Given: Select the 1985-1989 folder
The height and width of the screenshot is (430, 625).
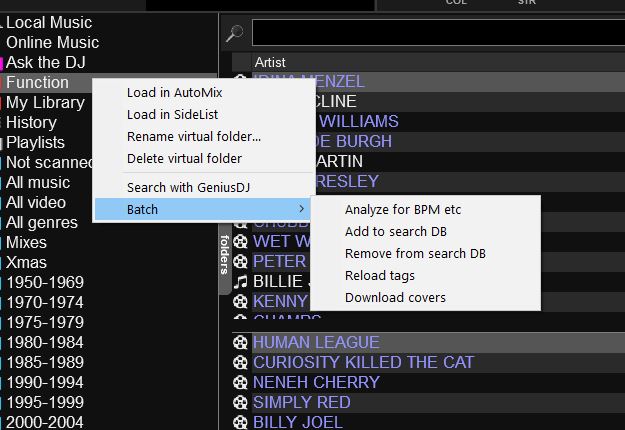Looking at the screenshot, I should (x=45, y=362).
